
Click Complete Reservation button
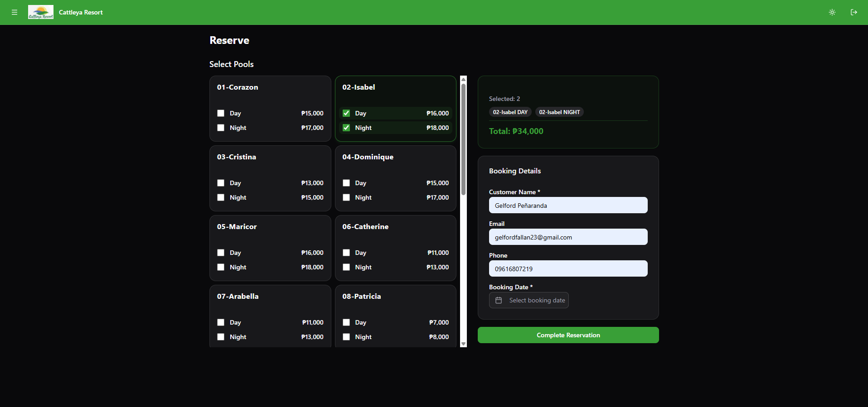(x=568, y=335)
